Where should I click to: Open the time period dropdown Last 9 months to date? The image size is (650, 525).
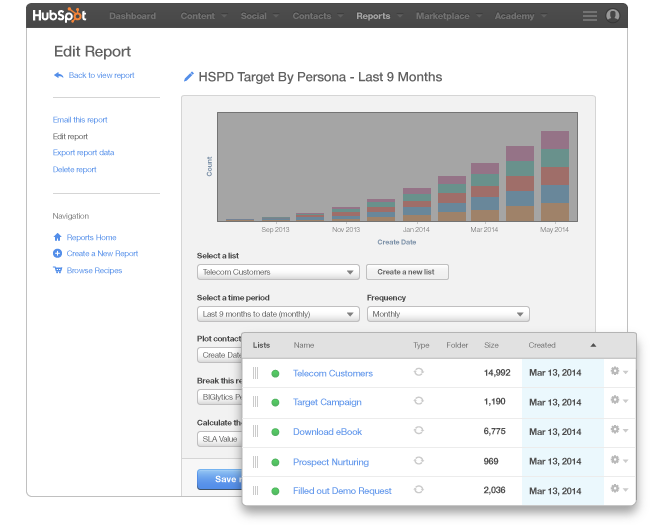[x=278, y=314]
